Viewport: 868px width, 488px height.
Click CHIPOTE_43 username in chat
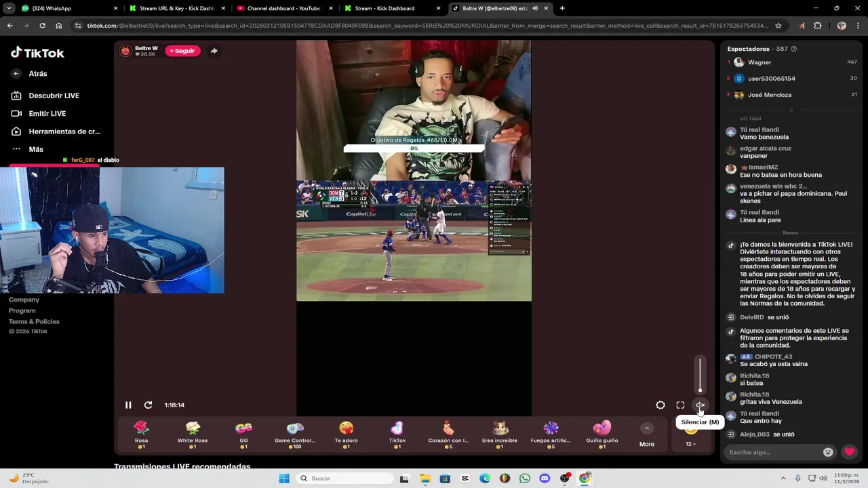pyautogui.click(x=773, y=357)
